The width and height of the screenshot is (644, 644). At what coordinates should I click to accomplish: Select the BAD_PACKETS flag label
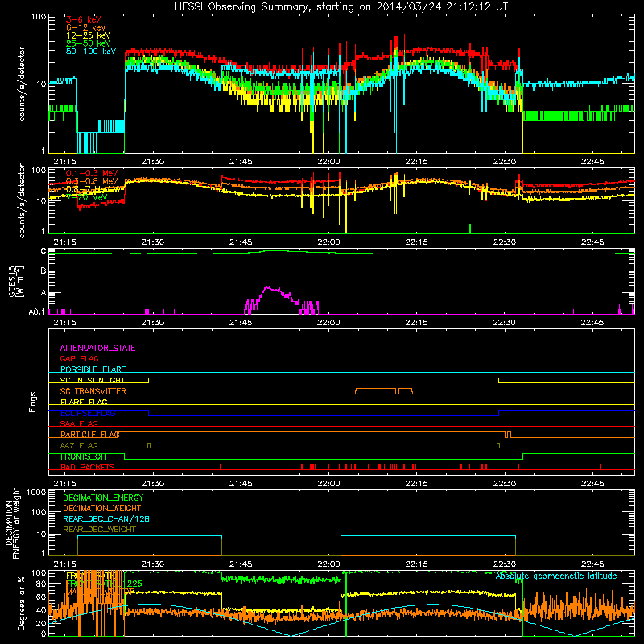coord(88,468)
